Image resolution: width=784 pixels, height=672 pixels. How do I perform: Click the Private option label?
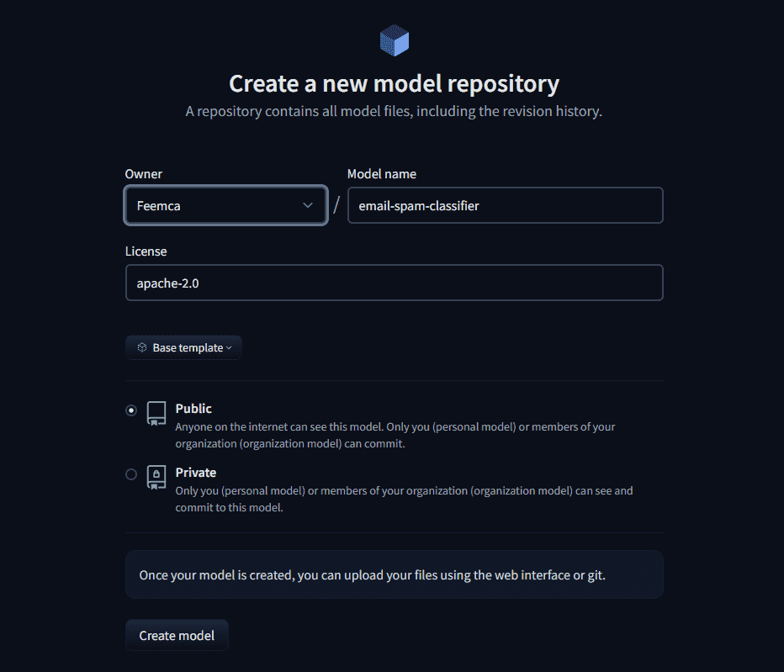click(x=196, y=473)
